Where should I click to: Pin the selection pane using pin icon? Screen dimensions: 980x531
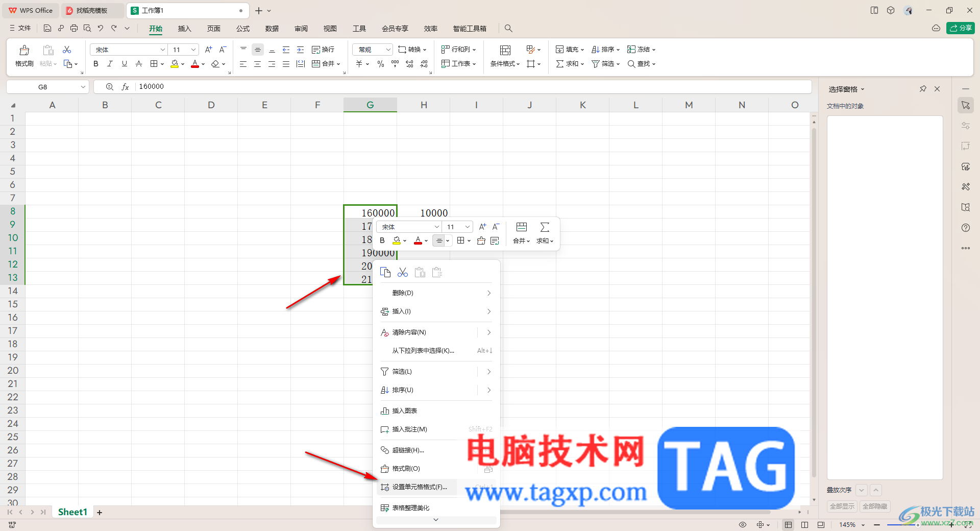point(923,89)
